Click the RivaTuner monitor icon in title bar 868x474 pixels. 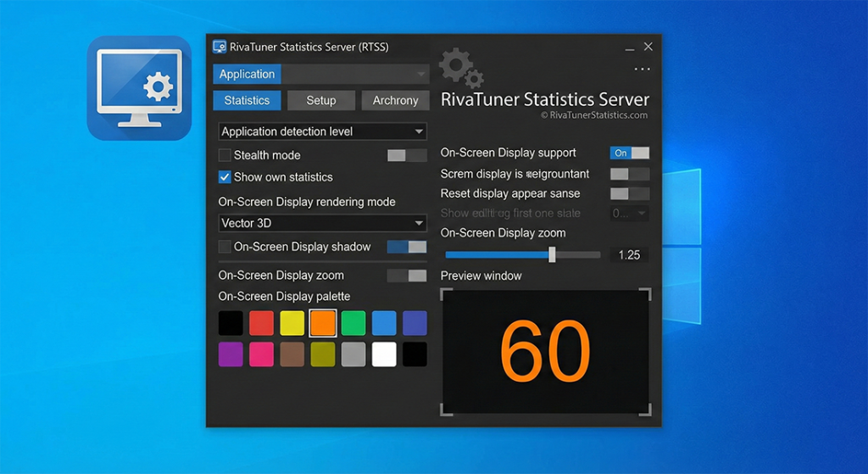click(x=220, y=47)
